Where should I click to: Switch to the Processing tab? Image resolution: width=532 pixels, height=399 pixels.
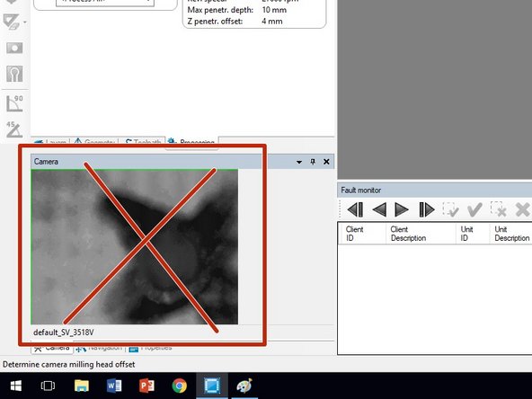coord(191,142)
